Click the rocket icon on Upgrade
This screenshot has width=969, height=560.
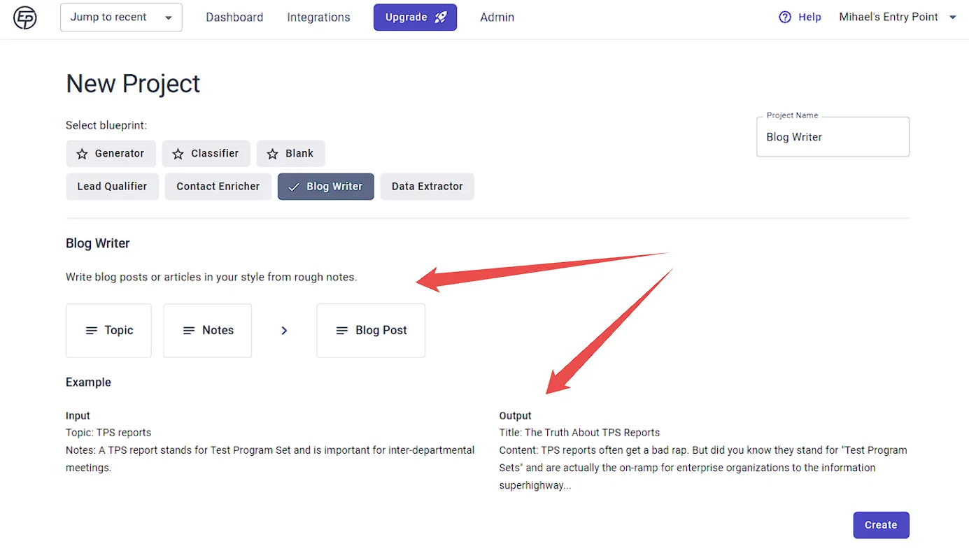(441, 17)
